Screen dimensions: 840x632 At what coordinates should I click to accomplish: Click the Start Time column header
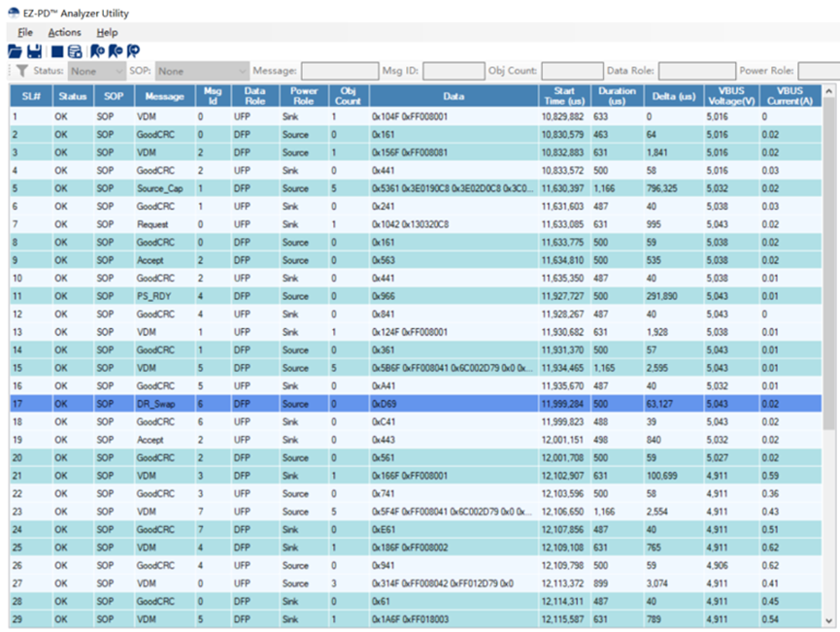(x=563, y=96)
